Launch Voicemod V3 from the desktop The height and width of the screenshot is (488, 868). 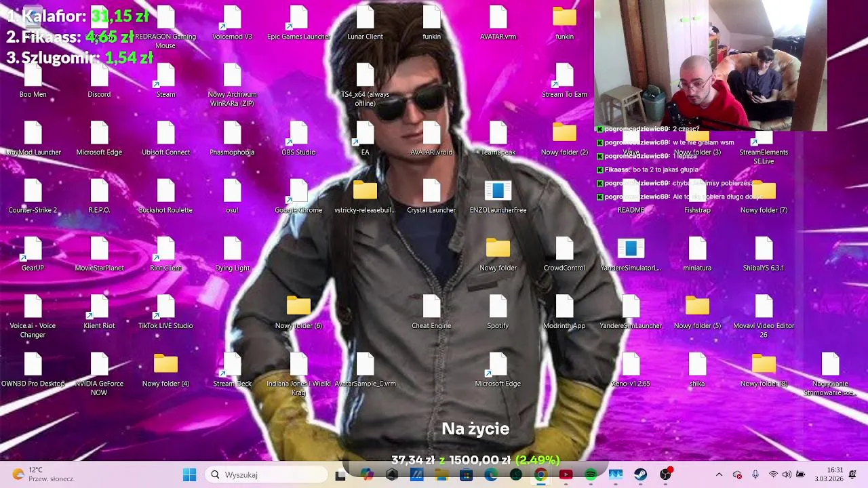232,23
